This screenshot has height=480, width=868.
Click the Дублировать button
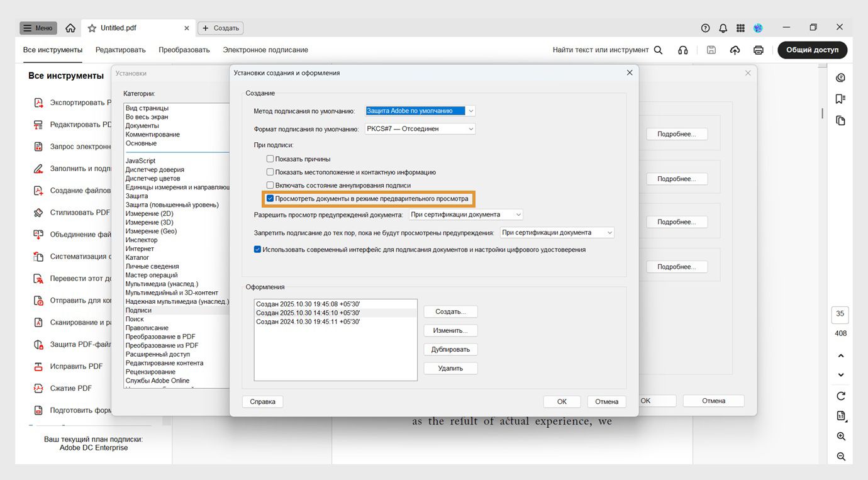coord(450,349)
